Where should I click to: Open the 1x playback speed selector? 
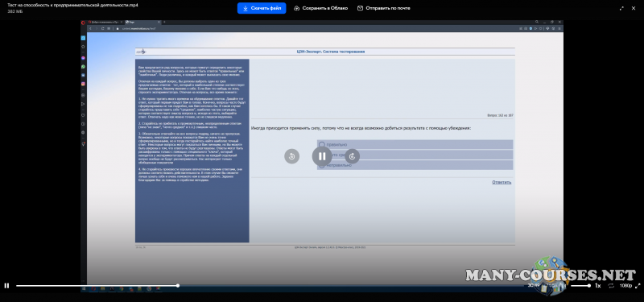(x=598, y=286)
